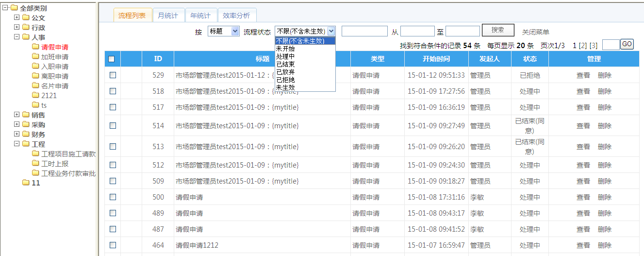Click the 加班申请 folder icon
The width and height of the screenshot is (644, 256).
pyautogui.click(x=35, y=57)
